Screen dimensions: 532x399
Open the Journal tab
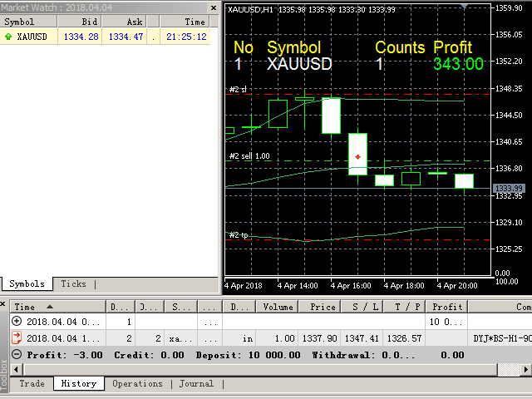(196, 383)
